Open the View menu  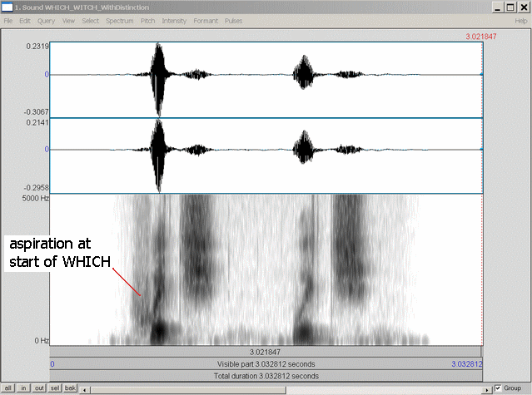click(x=67, y=20)
